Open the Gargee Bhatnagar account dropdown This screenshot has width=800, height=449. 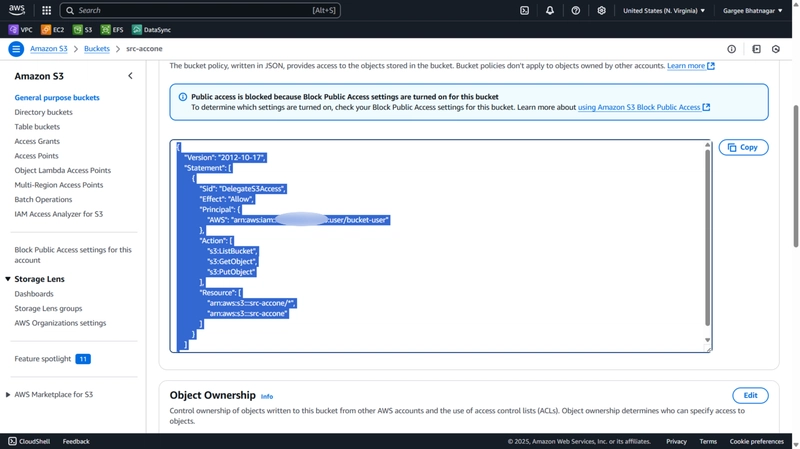[x=752, y=10]
